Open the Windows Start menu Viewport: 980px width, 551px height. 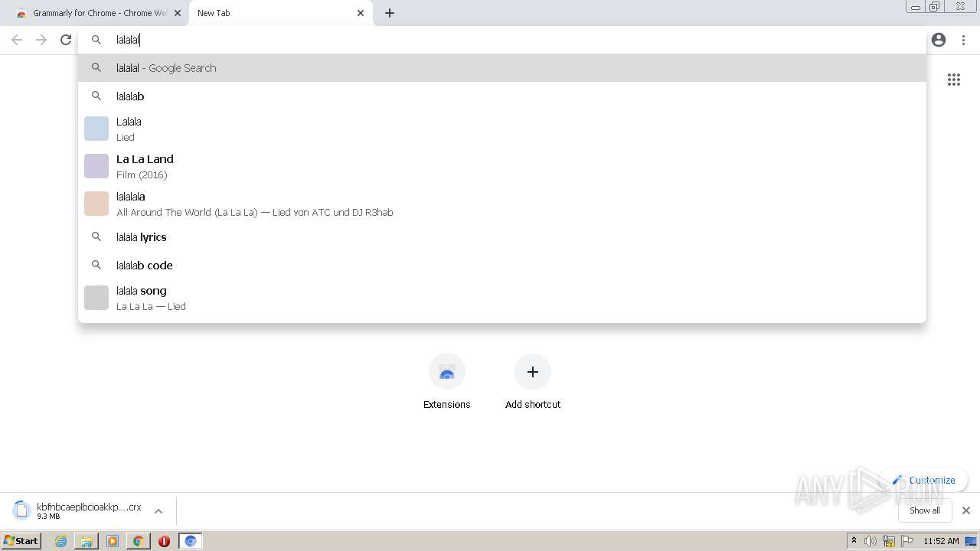click(x=21, y=540)
